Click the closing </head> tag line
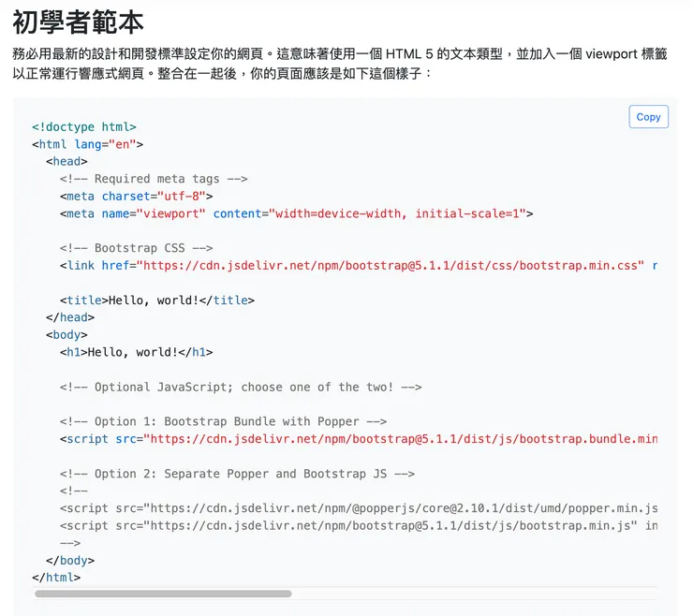 click(x=70, y=317)
